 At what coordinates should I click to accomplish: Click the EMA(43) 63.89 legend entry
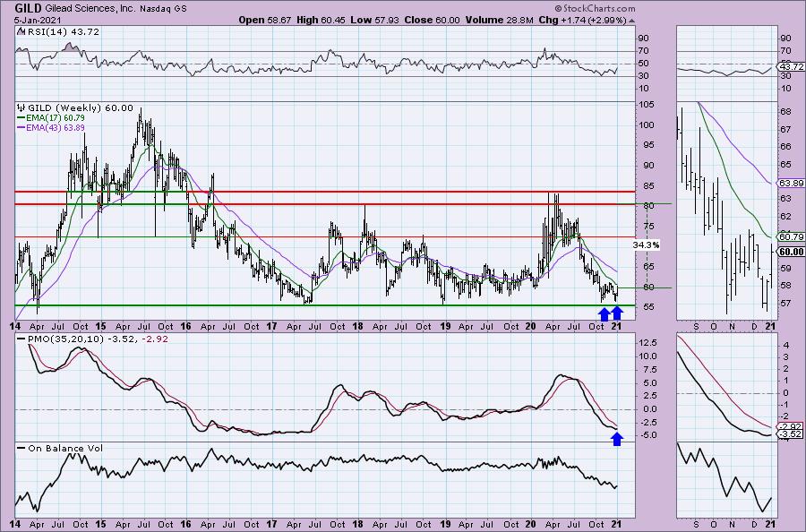pyautogui.click(x=56, y=127)
